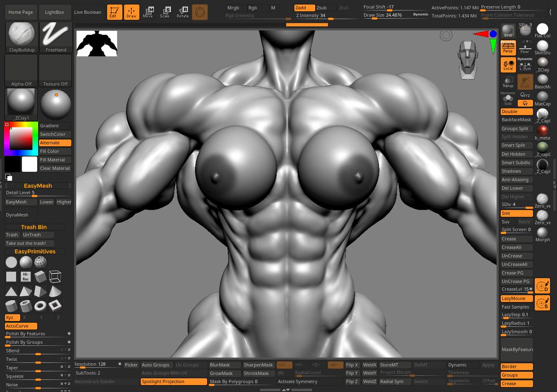Click Take out the trash!
This screenshot has height=392, width=557.
click(x=29, y=243)
